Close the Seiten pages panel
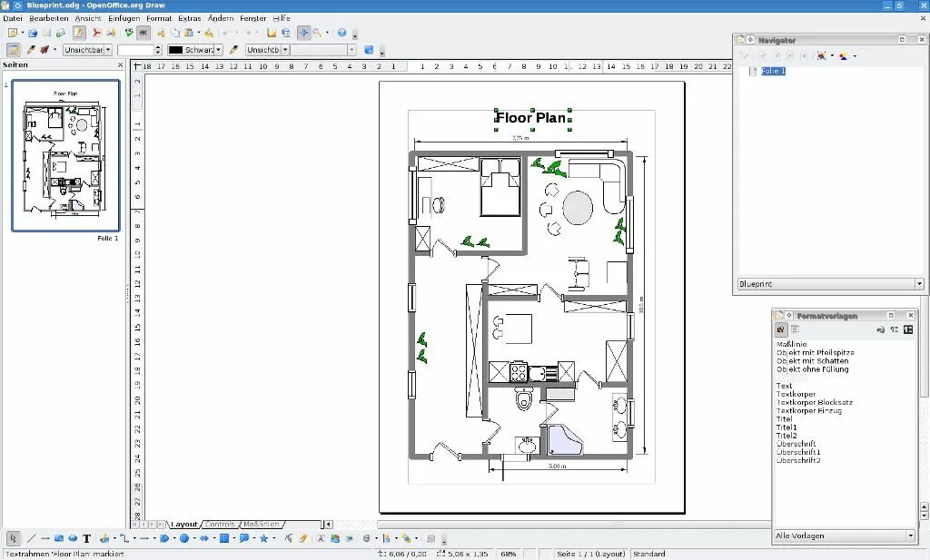Screen dimensions: 930x560 coord(121,64)
